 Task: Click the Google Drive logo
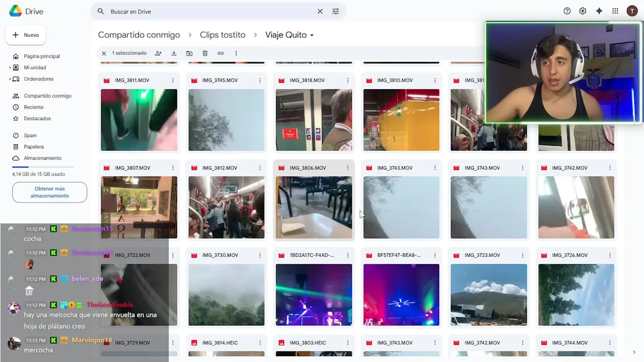tap(15, 11)
